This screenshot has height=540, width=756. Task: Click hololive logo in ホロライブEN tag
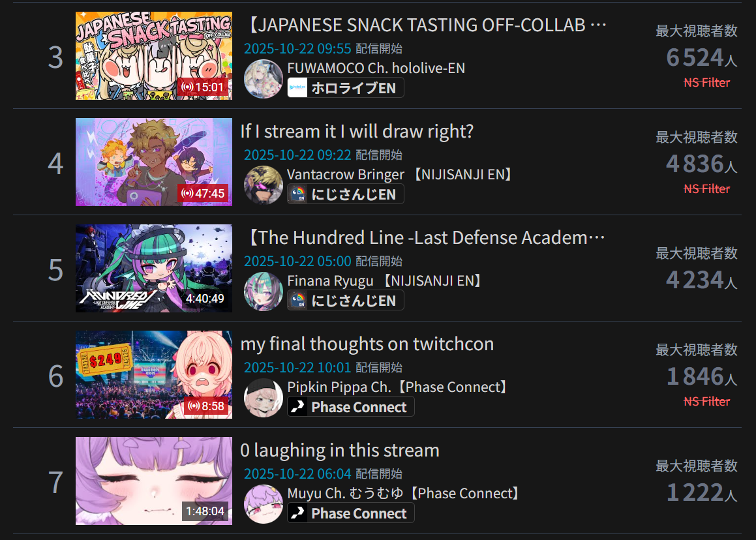[x=297, y=88]
